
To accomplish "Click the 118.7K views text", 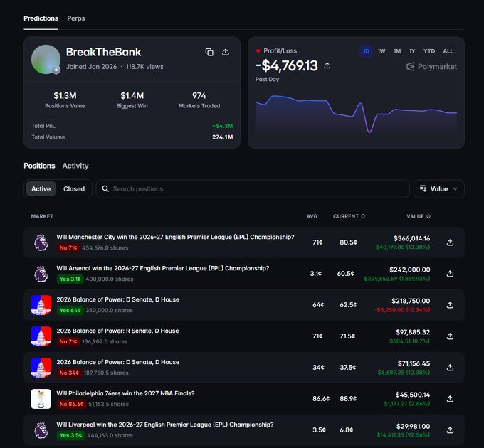I will click(x=144, y=67).
